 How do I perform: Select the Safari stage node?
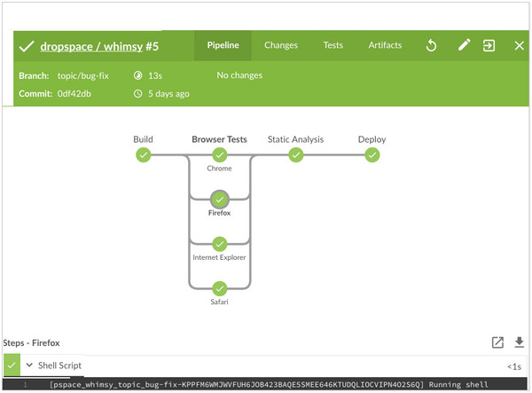click(220, 288)
